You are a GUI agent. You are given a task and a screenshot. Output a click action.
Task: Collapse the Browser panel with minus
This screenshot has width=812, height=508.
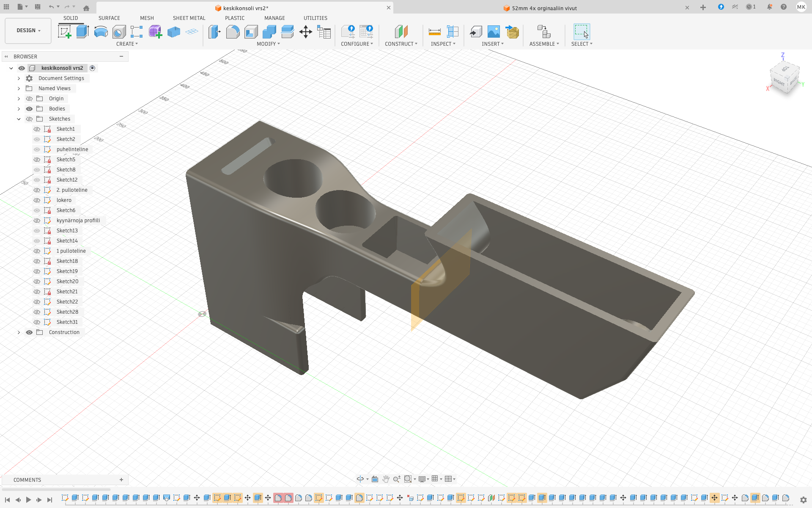point(121,56)
